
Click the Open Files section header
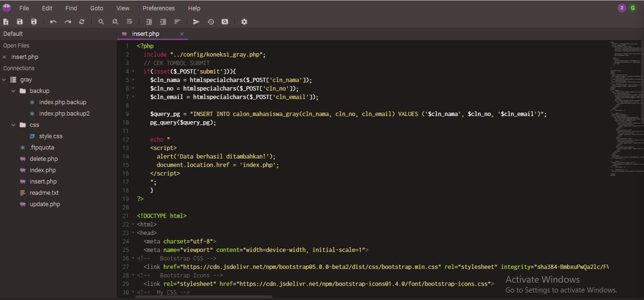(16, 46)
